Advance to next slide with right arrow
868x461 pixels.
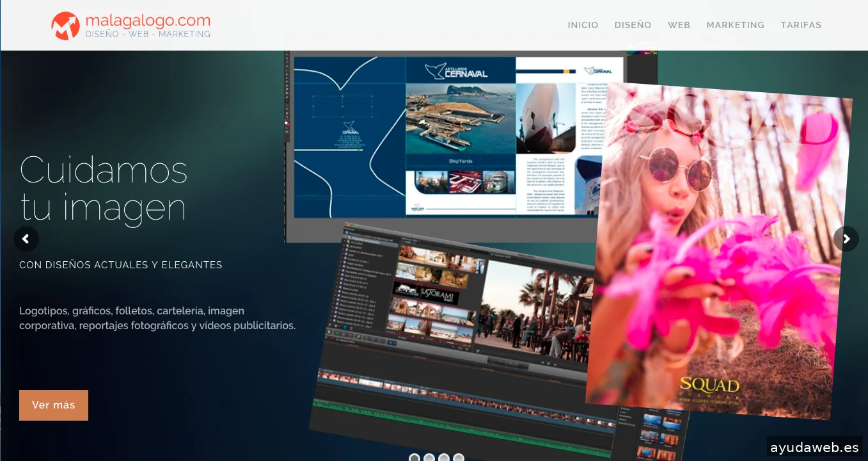tap(846, 239)
